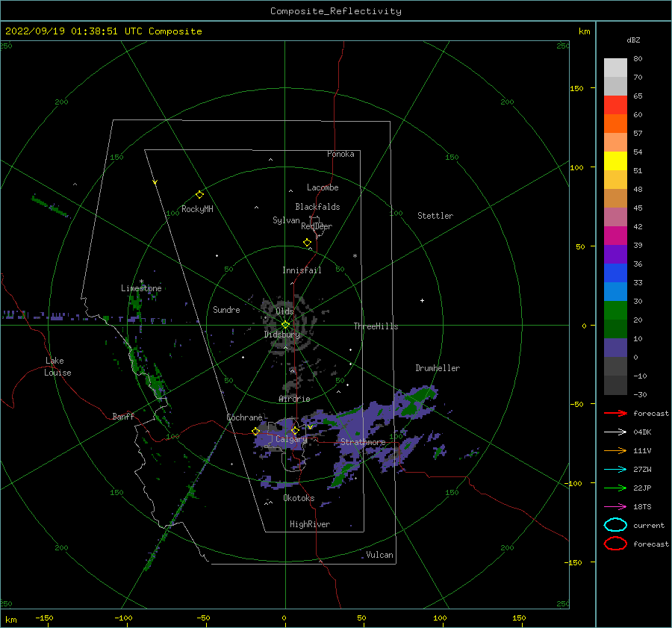Click the Ponoka town label

click(x=340, y=155)
